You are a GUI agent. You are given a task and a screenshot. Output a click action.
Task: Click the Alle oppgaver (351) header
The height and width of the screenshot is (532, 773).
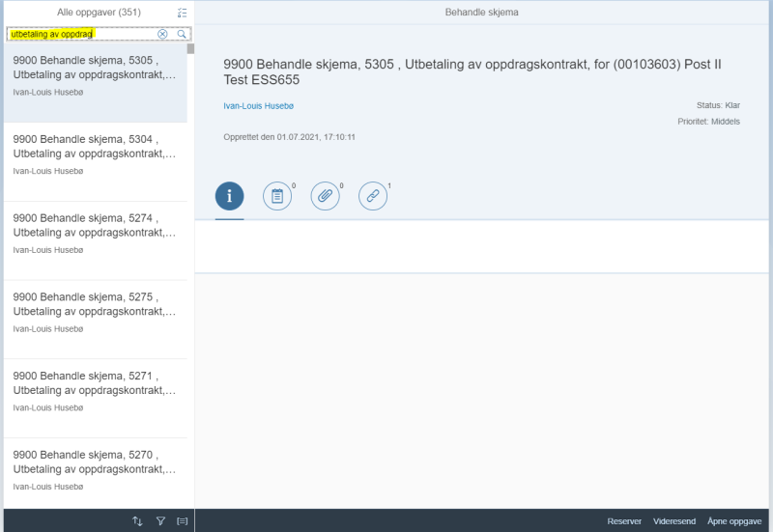tap(99, 13)
